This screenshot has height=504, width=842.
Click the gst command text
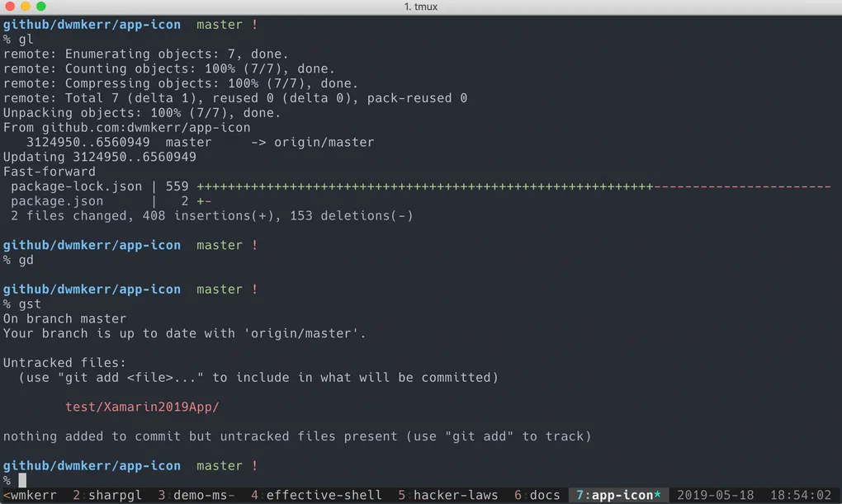pos(30,304)
